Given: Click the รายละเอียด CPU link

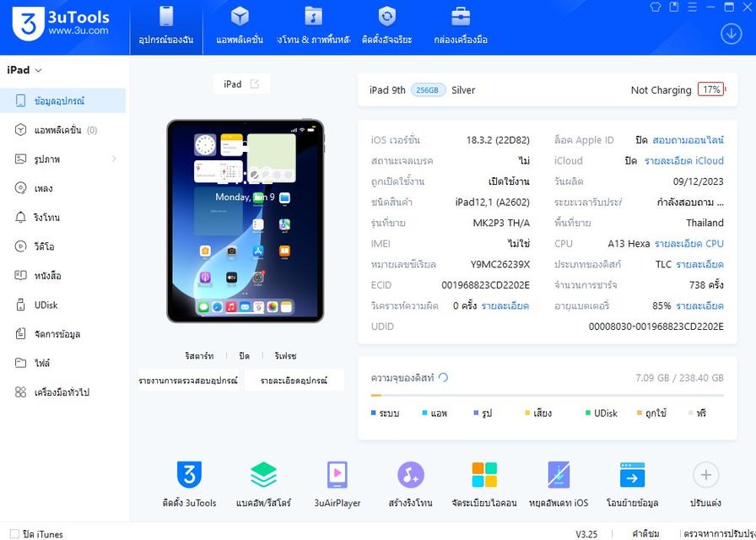Looking at the screenshot, I should pos(689,244).
